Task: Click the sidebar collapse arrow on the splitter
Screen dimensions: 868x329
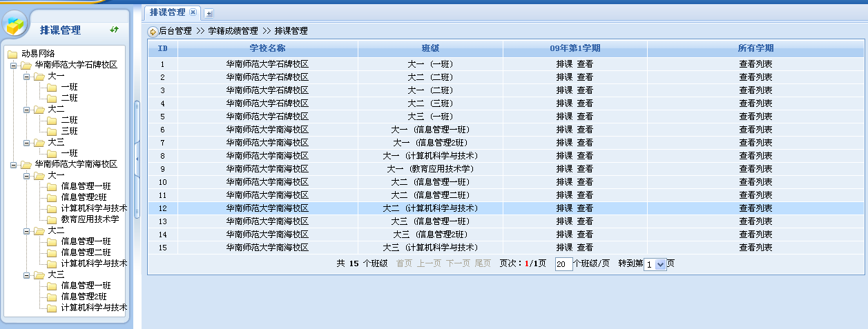Action: pos(137,159)
